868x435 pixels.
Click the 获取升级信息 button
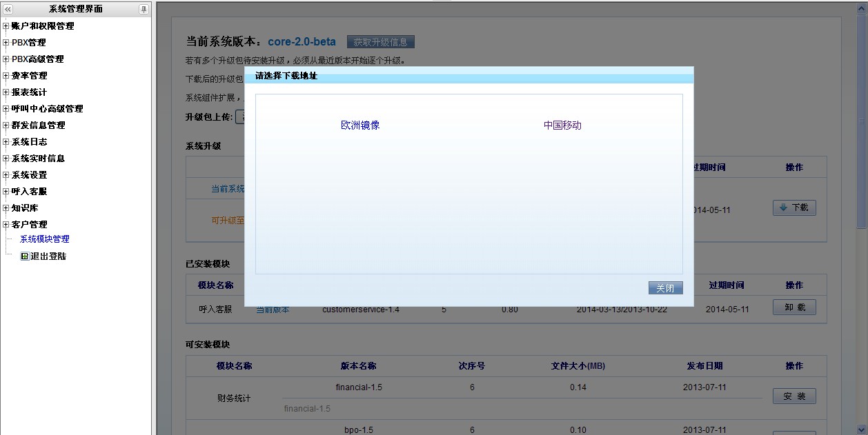tap(380, 42)
